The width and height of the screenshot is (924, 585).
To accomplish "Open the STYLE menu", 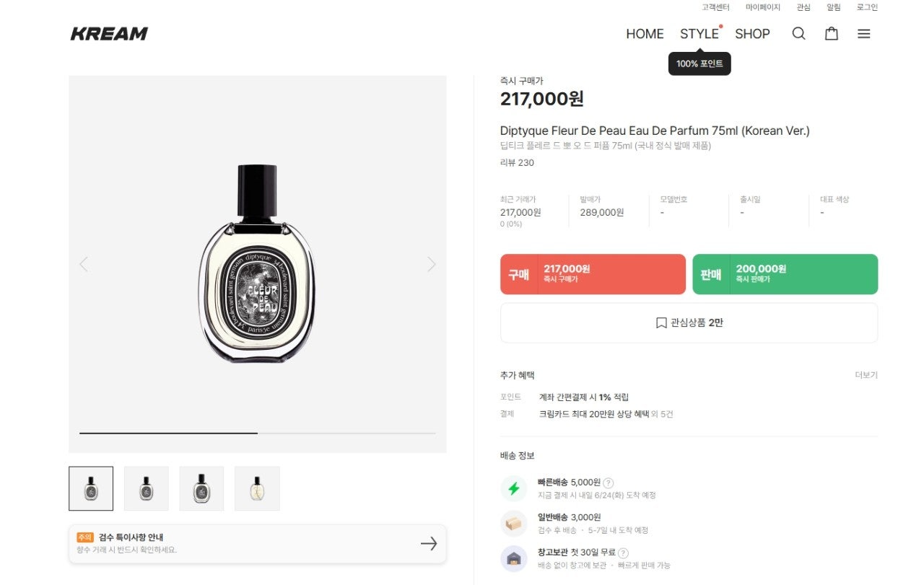I will click(699, 33).
